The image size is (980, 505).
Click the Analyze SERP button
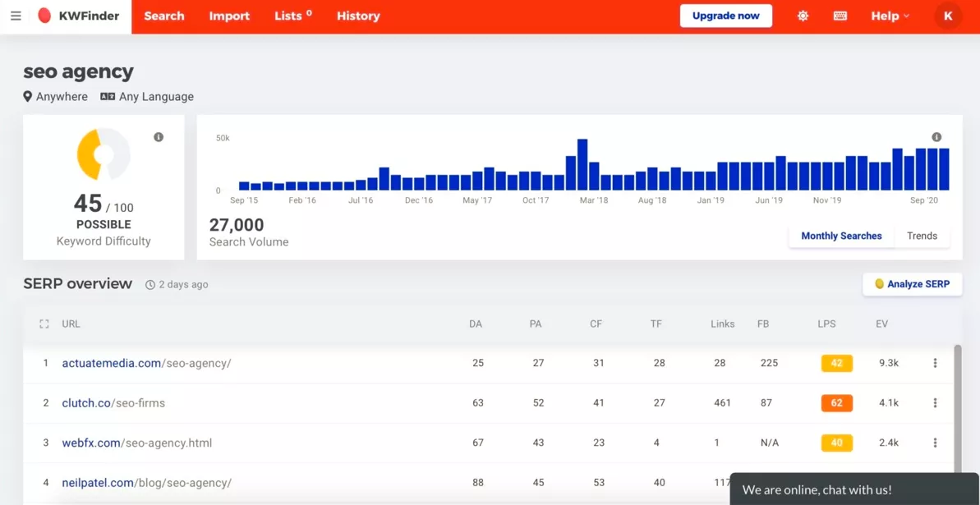[913, 284]
